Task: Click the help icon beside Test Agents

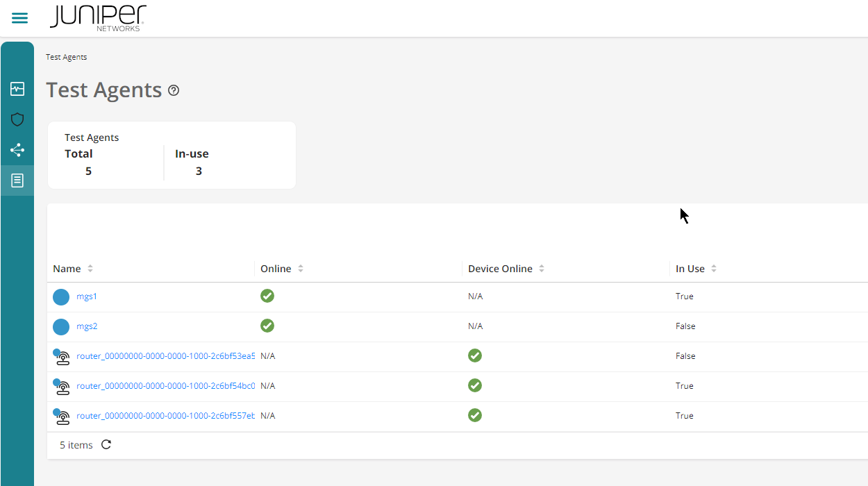Action: [174, 90]
